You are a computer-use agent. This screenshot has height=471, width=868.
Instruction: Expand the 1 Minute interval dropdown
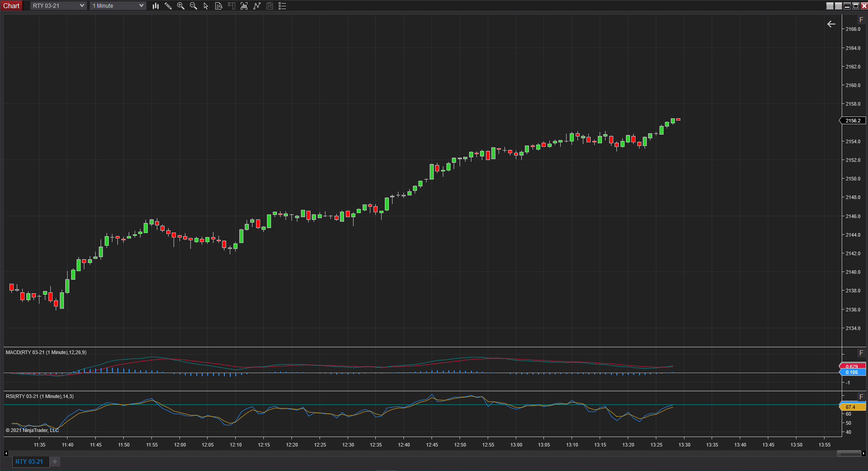tap(118, 6)
